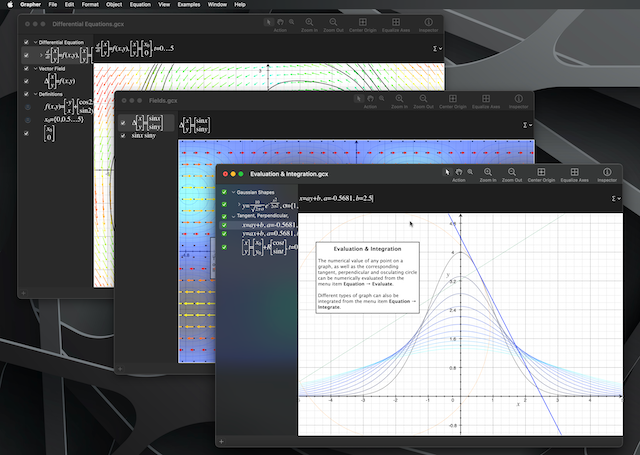Open the Edit menu
This screenshot has width=640, height=455.
[69, 4]
